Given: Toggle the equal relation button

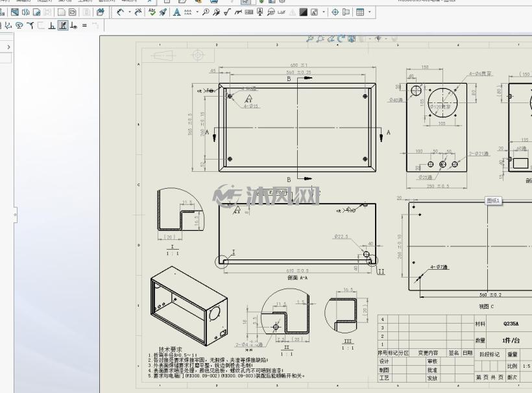Looking at the screenshot, I should (84, 25).
